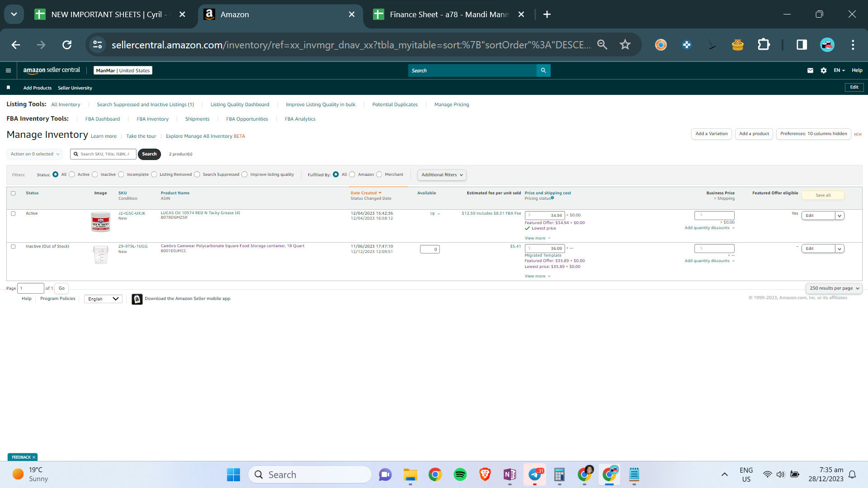This screenshot has width=868, height=488.
Task: Click Add a Variation
Action: click(712, 134)
